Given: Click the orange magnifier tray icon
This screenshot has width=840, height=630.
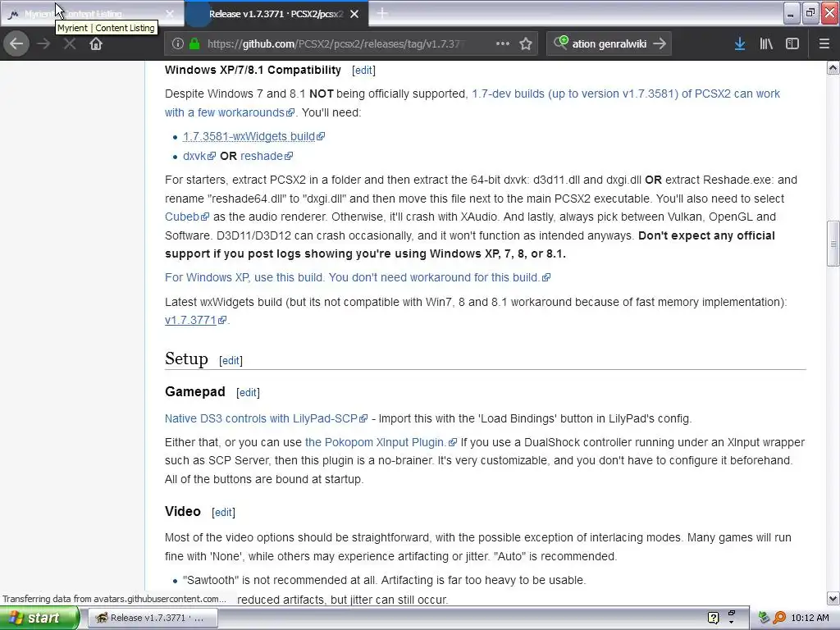Looking at the screenshot, I should pyautogui.click(x=779, y=619).
